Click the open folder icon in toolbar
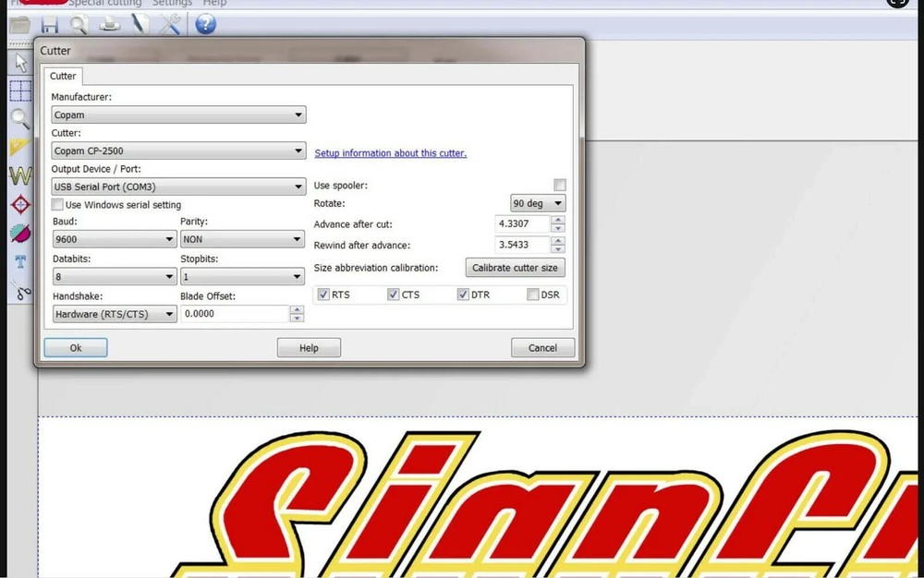The width and height of the screenshot is (924, 578). [x=19, y=25]
